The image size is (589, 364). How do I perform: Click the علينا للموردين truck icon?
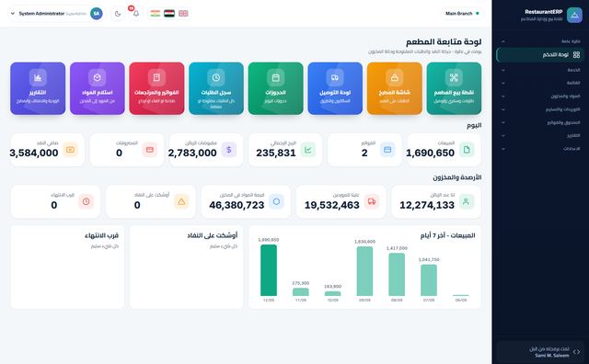(372, 201)
